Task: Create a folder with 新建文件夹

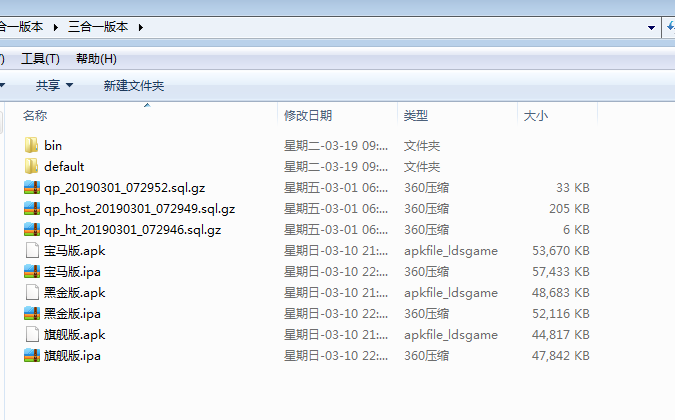Action: tap(134, 85)
